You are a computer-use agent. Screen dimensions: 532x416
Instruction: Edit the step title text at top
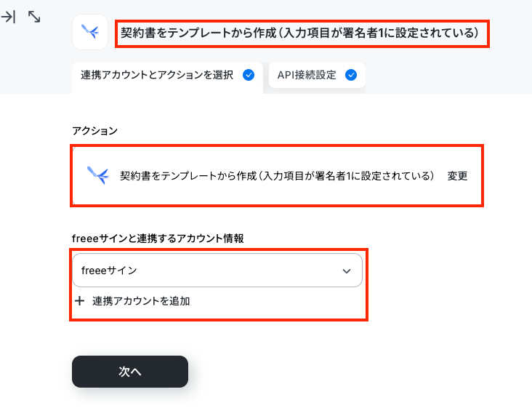300,33
